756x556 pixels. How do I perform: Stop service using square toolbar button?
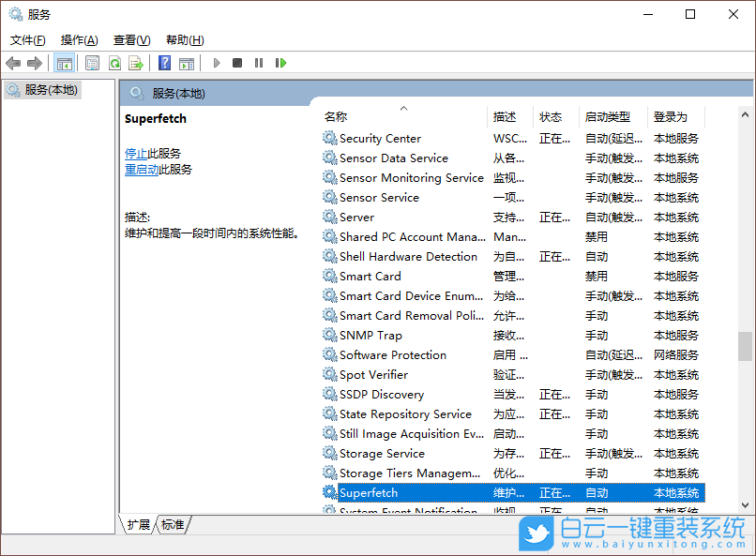[x=237, y=63]
